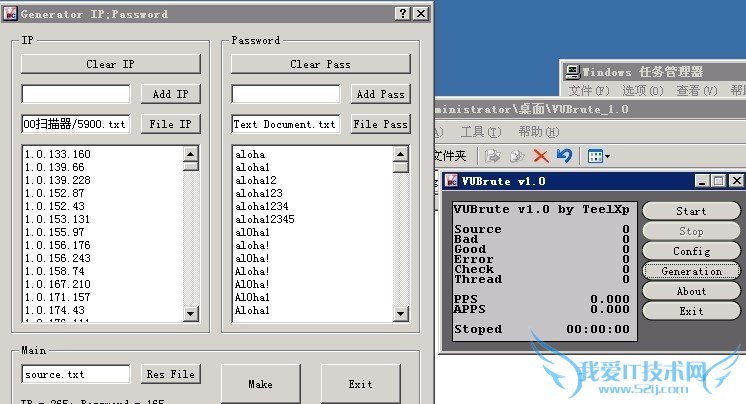Viewport: 746px width, 404px height.
Task: Open About in the VUBrute window
Action: [691, 291]
